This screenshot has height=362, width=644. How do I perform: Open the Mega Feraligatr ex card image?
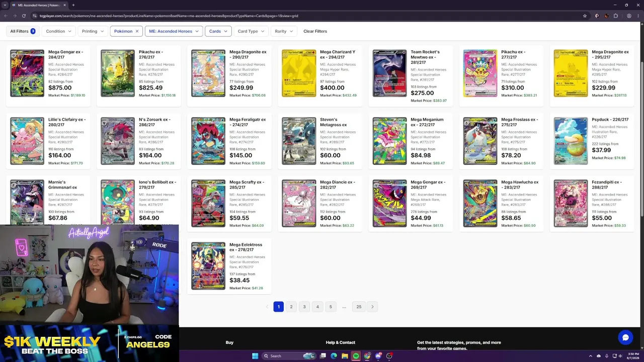click(208, 141)
